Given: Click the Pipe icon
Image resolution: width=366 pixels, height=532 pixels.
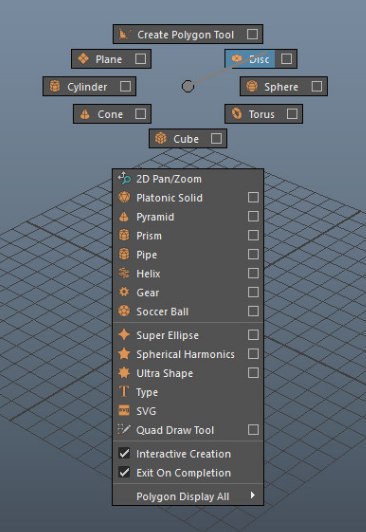Looking at the screenshot, I should coord(124,254).
